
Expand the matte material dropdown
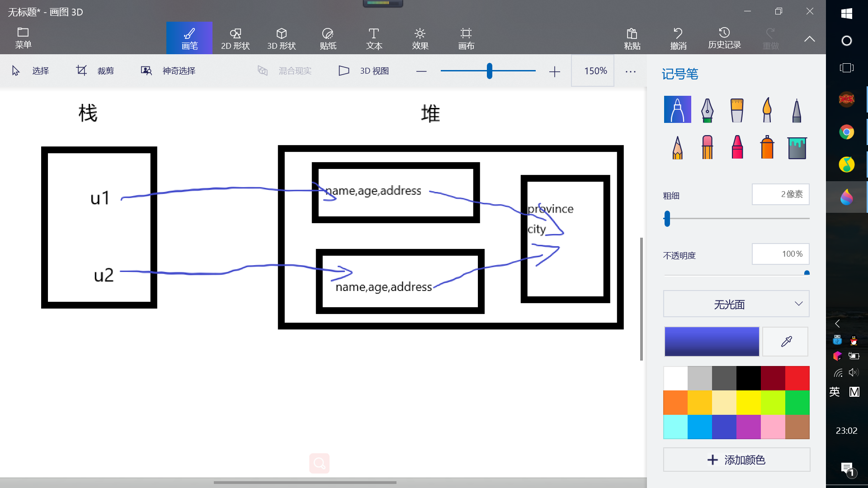tap(736, 304)
